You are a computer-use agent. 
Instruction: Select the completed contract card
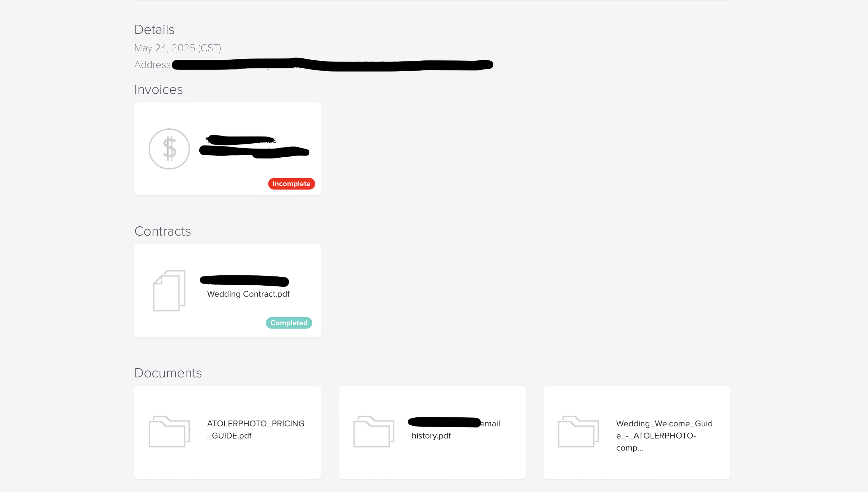click(227, 291)
